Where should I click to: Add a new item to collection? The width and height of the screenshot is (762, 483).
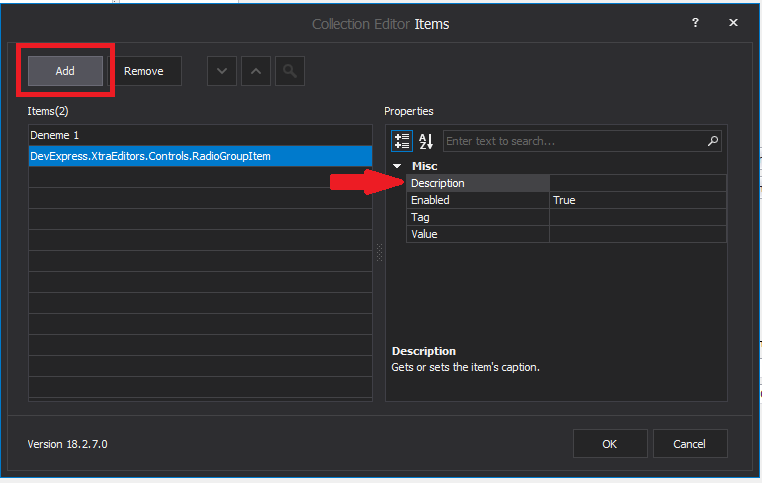point(65,71)
